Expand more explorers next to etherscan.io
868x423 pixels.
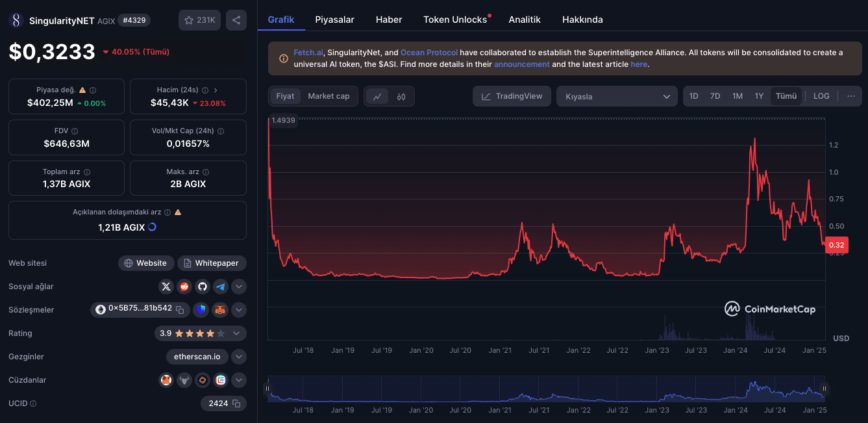239,357
